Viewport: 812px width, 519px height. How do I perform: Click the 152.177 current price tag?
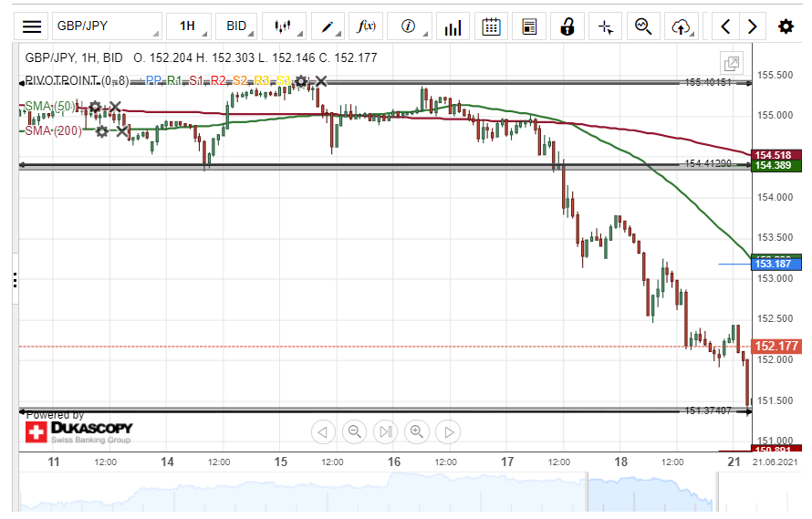tap(776, 346)
